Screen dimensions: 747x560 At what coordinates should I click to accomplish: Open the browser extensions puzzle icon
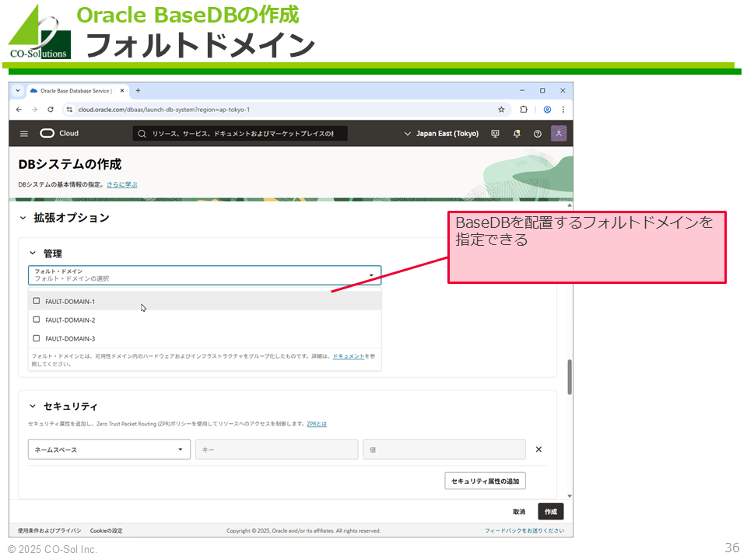pos(524,110)
